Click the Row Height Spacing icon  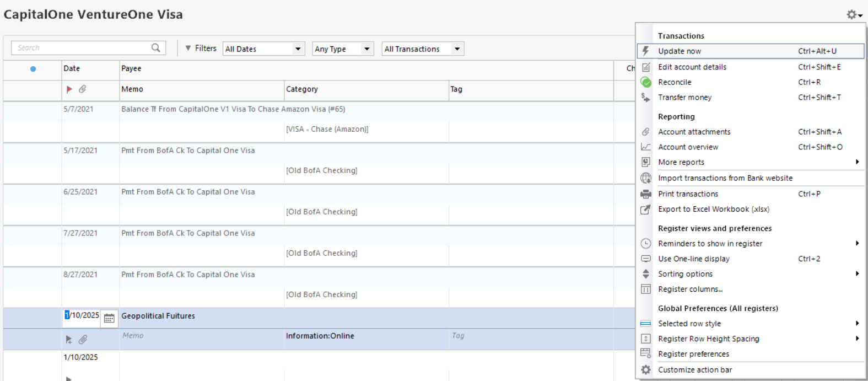pos(646,339)
